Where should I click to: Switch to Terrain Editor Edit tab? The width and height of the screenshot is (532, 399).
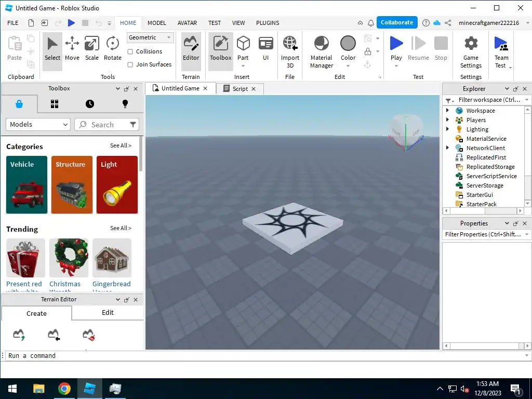point(108,313)
